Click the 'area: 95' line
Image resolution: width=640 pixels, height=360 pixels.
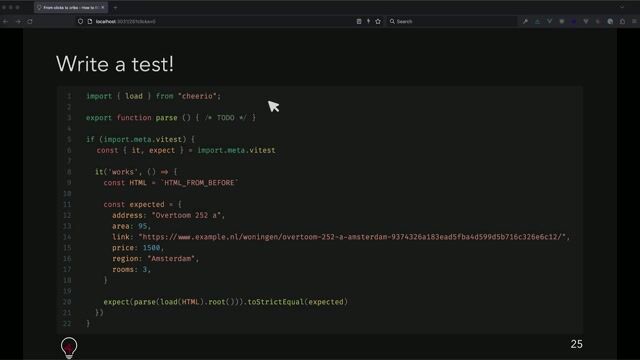[x=131, y=226]
